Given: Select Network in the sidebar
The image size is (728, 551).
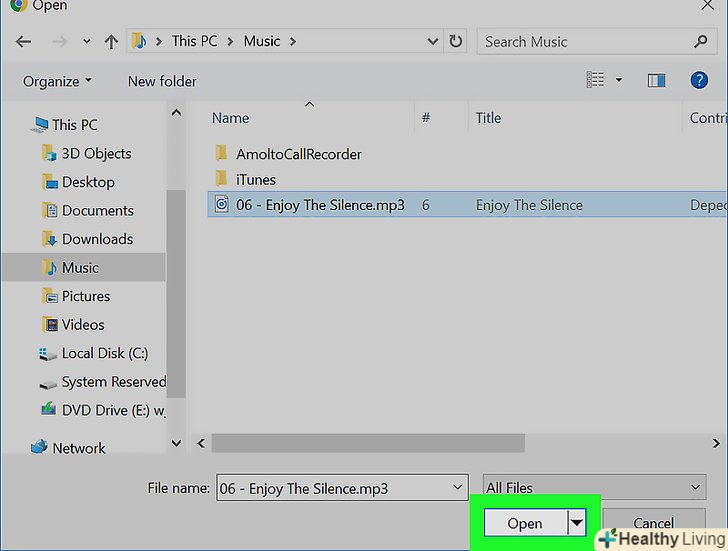Looking at the screenshot, I should (69, 448).
